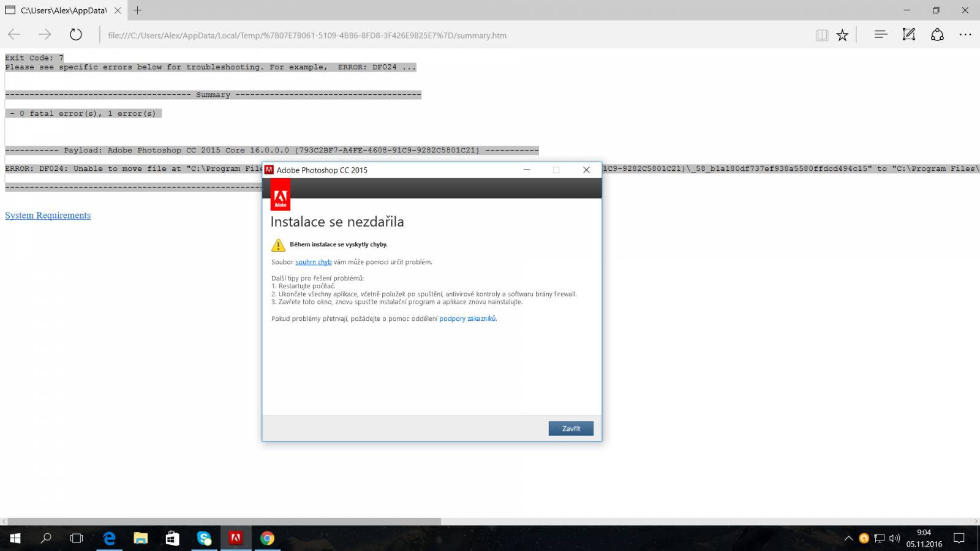Add page to favorites star
Viewport: 980px width, 551px height.
point(842,35)
